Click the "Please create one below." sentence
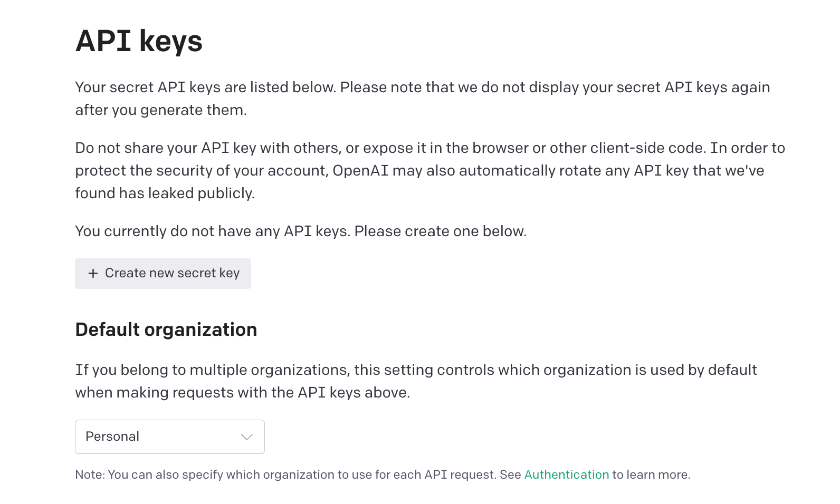The image size is (840, 504). pyautogui.click(x=440, y=231)
